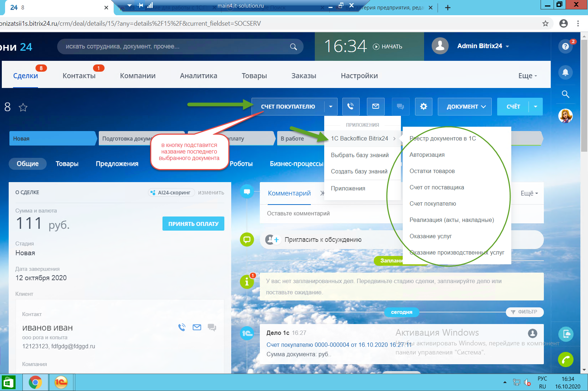Open Admin Bitrix24 profile avatar
The image size is (588, 391).
click(x=440, y=46)
